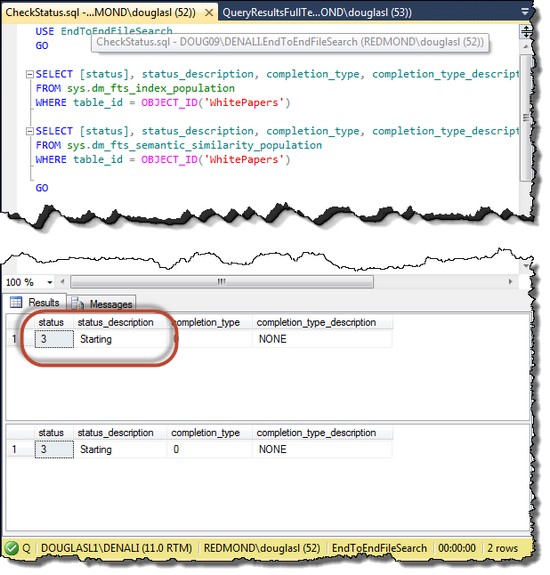Image resolution: width=550 pixels, height=575 pixels.
Task: Click the Results grid icon
Action: [x=16, y=302]
